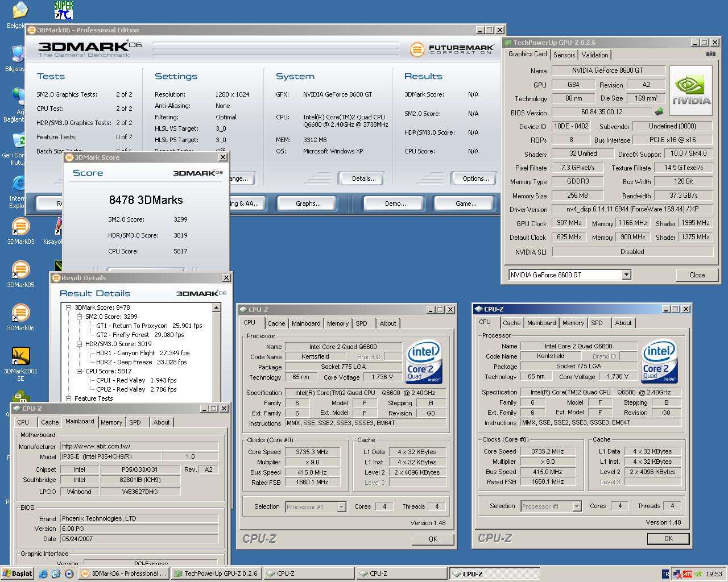Open Selection dropdown in CPU-Z showing 3735.2 MHz
Screen dimensions: 728x582
pyautogui.click(x=577, y=506)
